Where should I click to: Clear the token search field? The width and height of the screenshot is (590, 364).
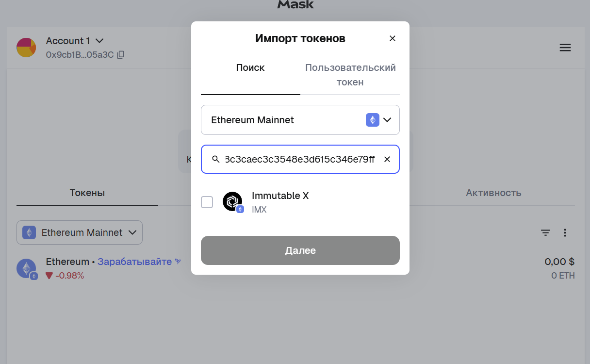387,159
